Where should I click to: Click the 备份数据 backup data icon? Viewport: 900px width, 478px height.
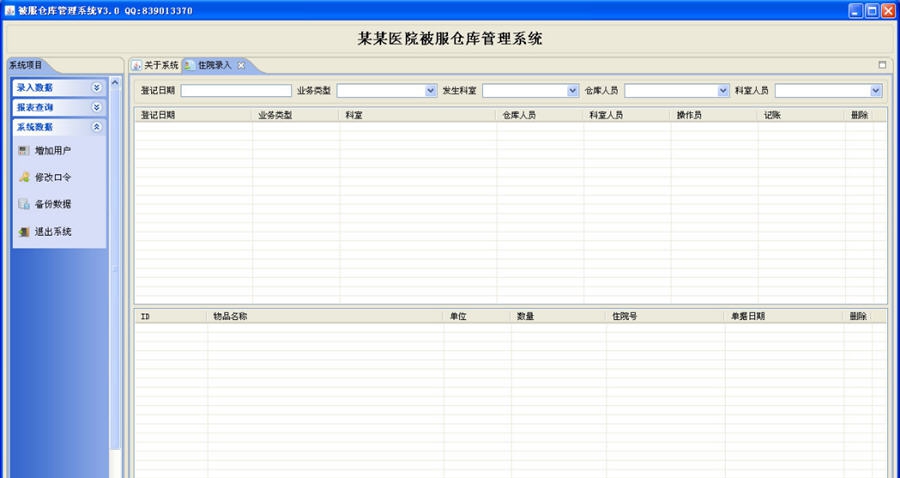(24, 204)
